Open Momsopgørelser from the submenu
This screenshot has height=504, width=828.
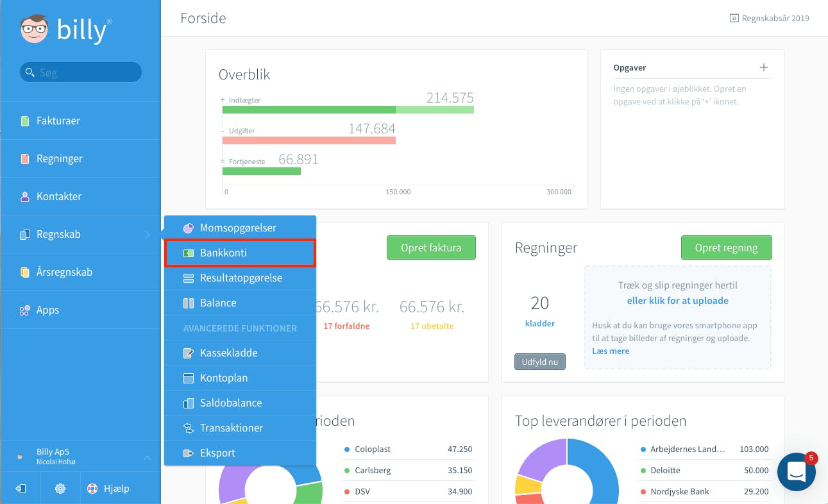pos(240,228)
